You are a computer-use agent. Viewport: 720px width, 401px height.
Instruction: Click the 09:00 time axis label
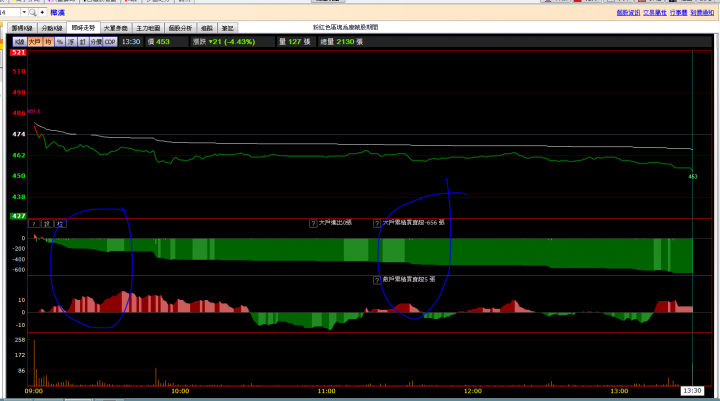[x=34, y=391]
